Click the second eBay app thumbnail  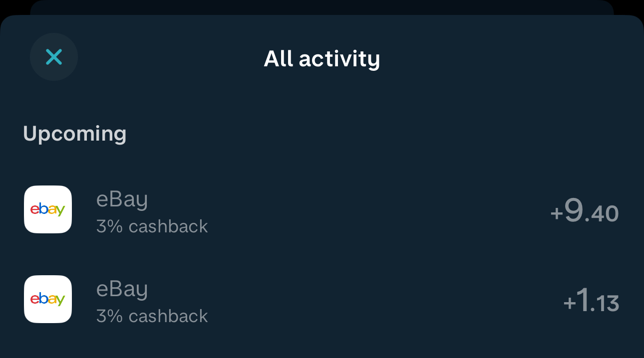coord(48,299)
